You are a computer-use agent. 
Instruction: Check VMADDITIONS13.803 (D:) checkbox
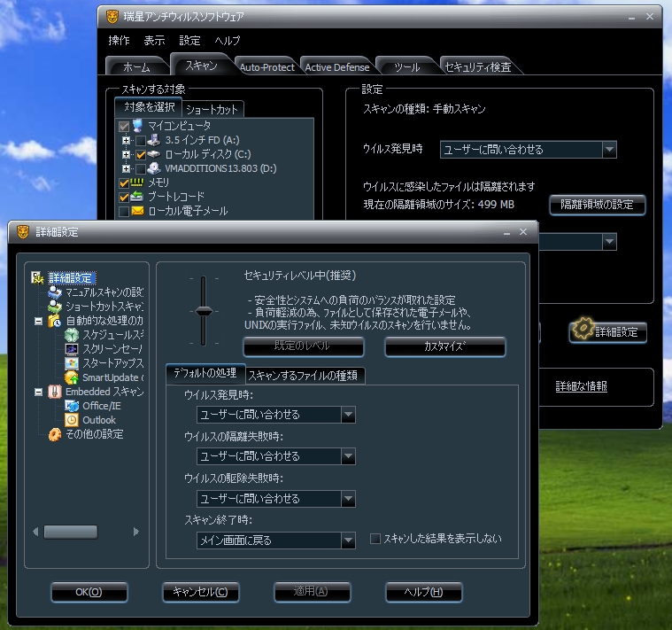tap(141, 169)
